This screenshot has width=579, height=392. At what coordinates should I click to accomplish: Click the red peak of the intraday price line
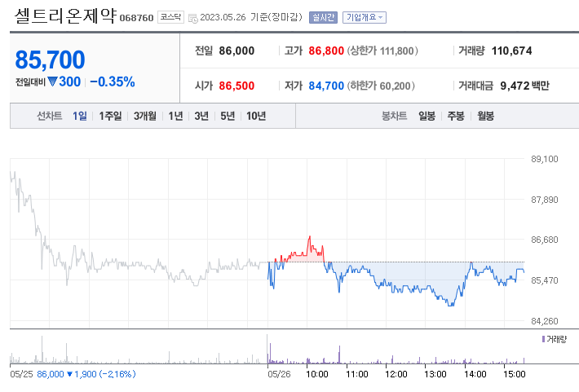[309, 237]
